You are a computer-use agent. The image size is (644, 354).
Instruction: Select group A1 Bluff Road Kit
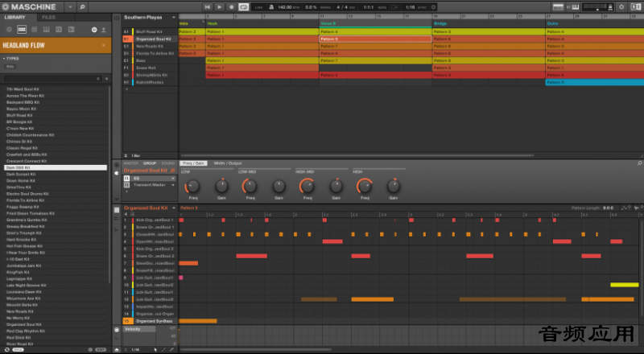150,31
